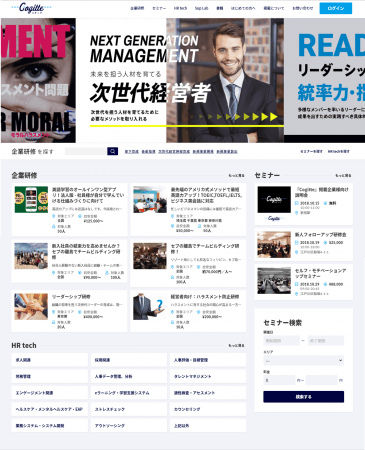Click the Cogitte logo in the header
This screenshot has height=450, width=365.
31,8
